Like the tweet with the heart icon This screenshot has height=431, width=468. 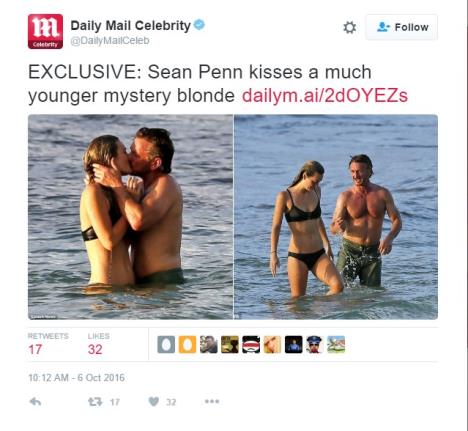tap(153, 402)
